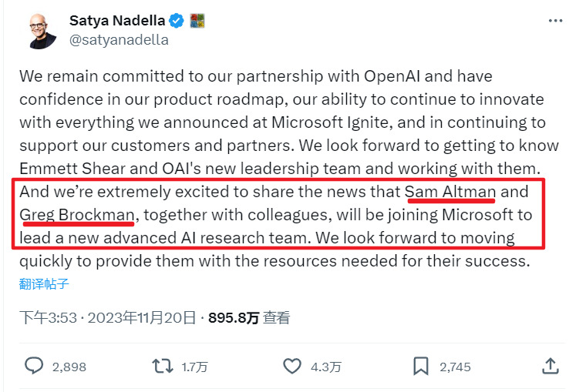
Task: Bookmark the post using the bookmark icon
Action: point(420,366)
